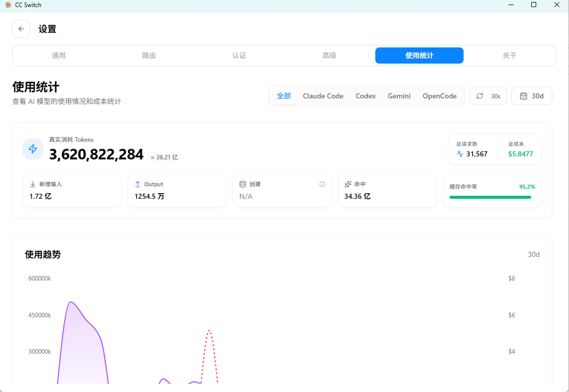Click the lightning bolt Tokens icon

33,149
